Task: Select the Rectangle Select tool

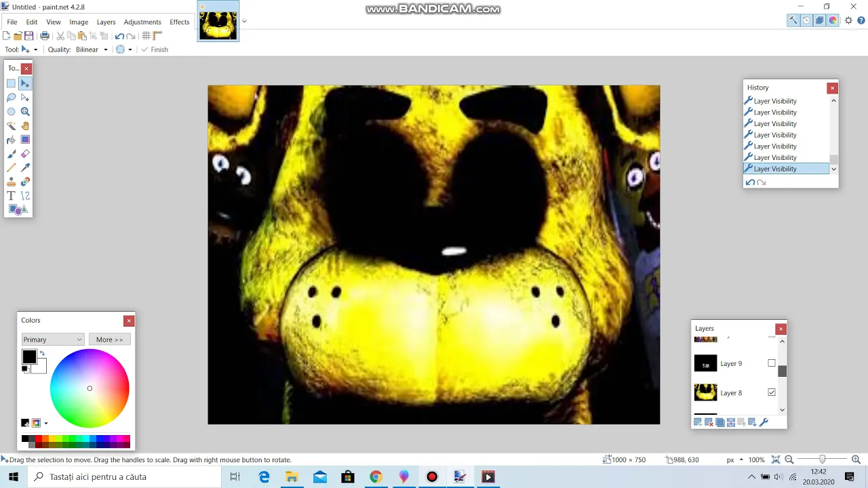Action: [11, 83]
